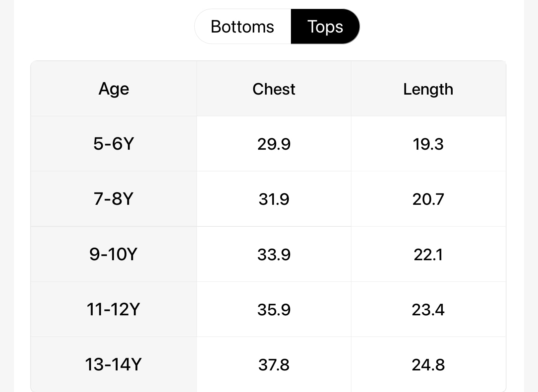Click the Chest column header
This screenshot has width=538, height=392.
tap(274, 89)
